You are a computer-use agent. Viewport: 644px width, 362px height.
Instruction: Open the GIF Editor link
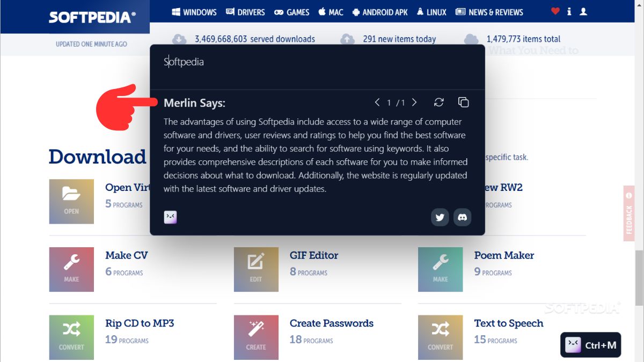(x=314, y=255)
